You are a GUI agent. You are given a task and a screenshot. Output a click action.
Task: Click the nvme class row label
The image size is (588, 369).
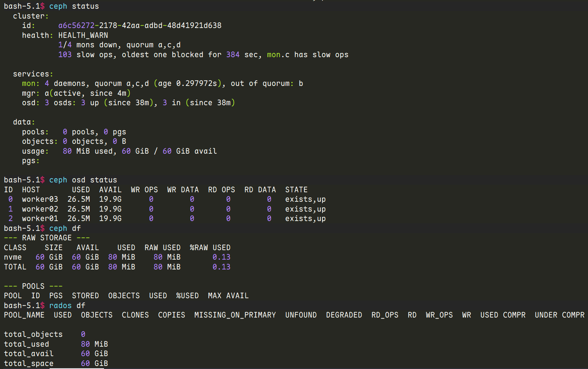13,257
